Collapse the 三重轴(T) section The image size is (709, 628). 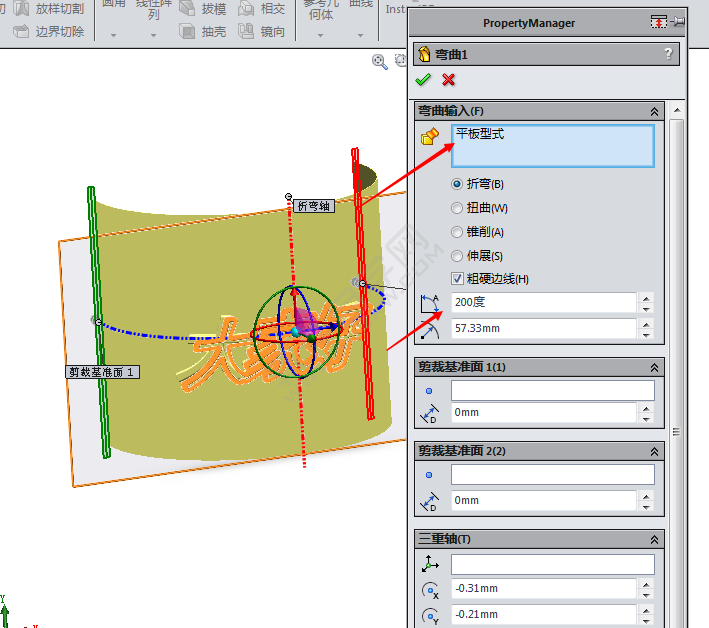[x=654, y=539]
